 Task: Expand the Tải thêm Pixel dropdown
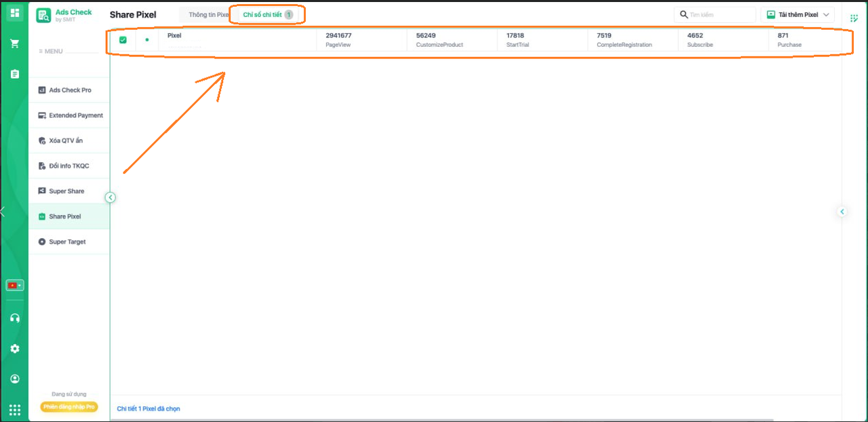797,15
